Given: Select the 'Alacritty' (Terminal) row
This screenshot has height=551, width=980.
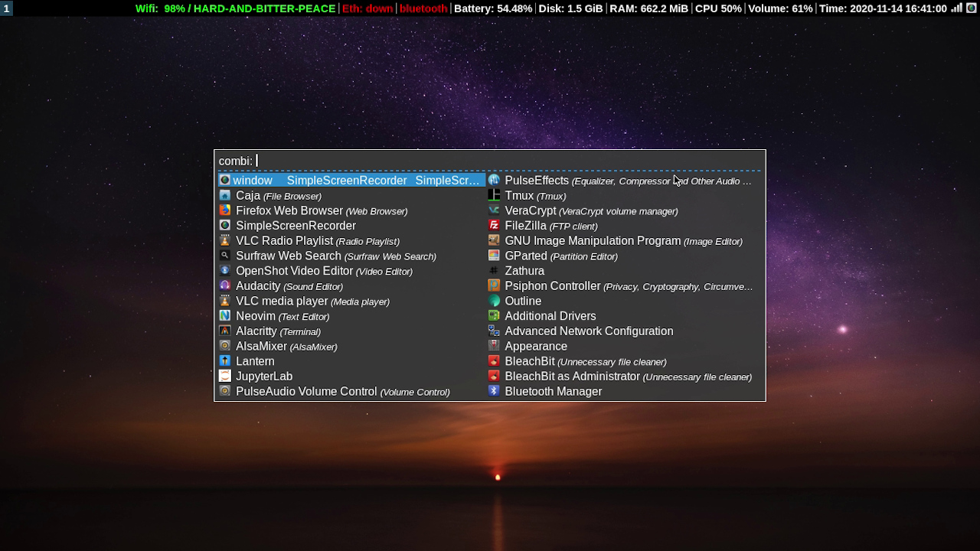Looking at the screenshot, I should [351, 331].
